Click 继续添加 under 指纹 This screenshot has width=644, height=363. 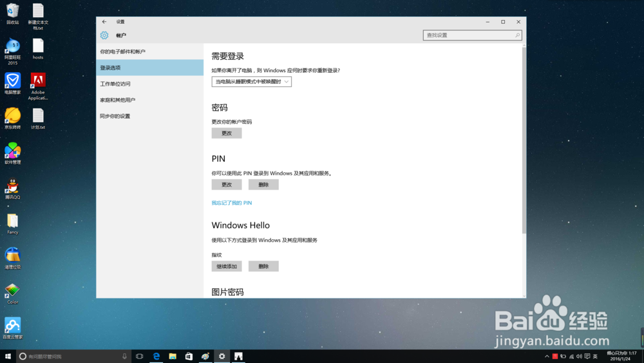click(x=227, y=266)
